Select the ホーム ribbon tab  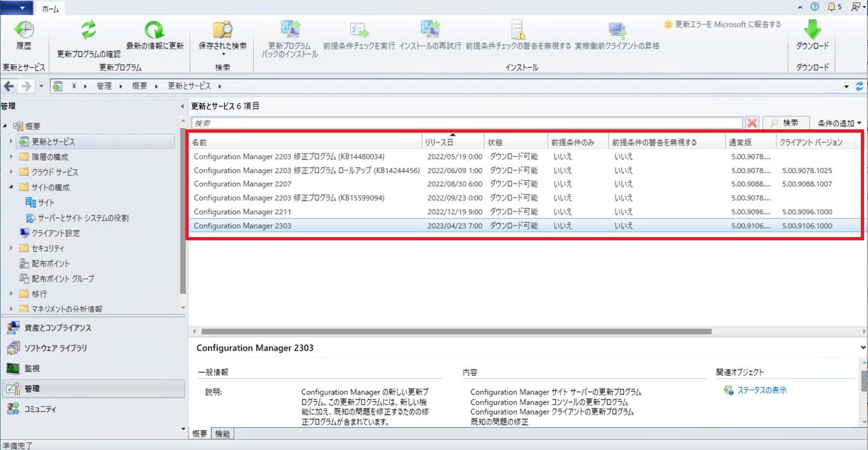click(50, 8)
